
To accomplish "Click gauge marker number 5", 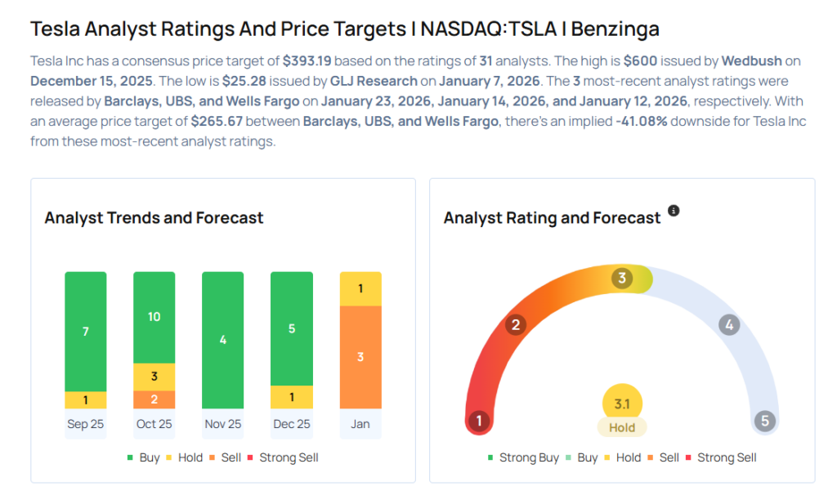I will pos(765,421).
